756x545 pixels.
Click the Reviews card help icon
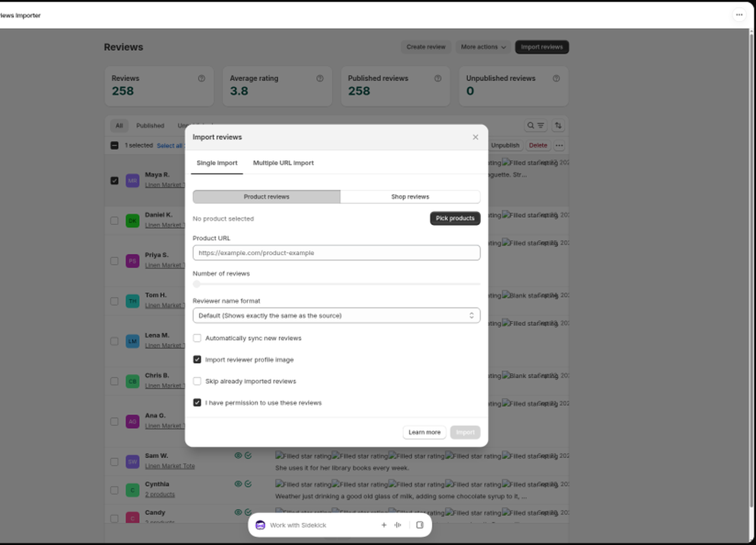pyautogui.click(x=201, y=78)
